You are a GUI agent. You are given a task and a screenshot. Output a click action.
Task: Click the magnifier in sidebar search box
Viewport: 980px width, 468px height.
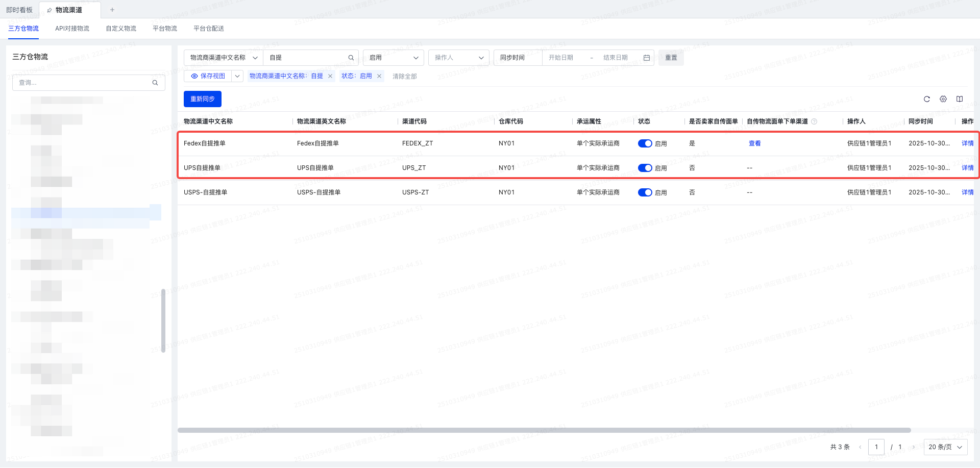pos(155,83)
